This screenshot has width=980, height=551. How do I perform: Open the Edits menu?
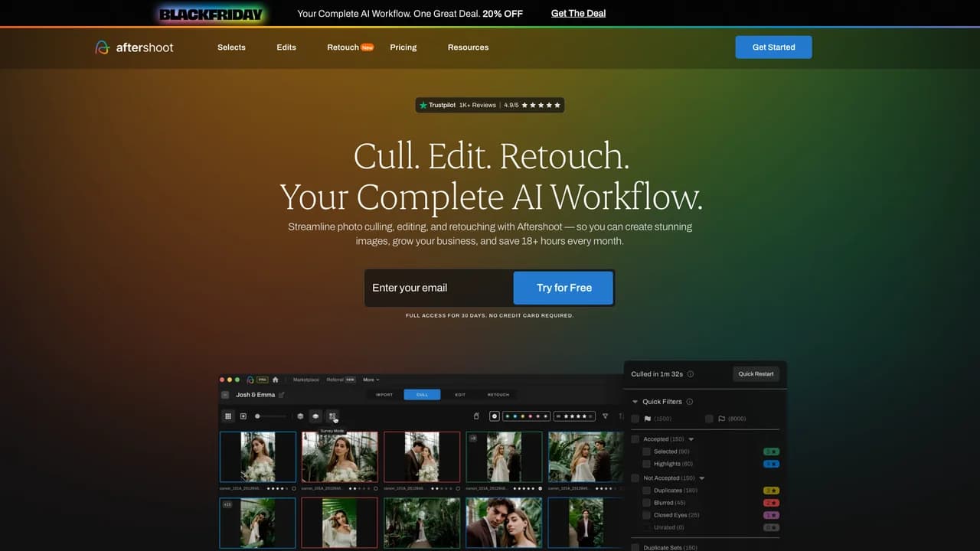pos(286,47)
